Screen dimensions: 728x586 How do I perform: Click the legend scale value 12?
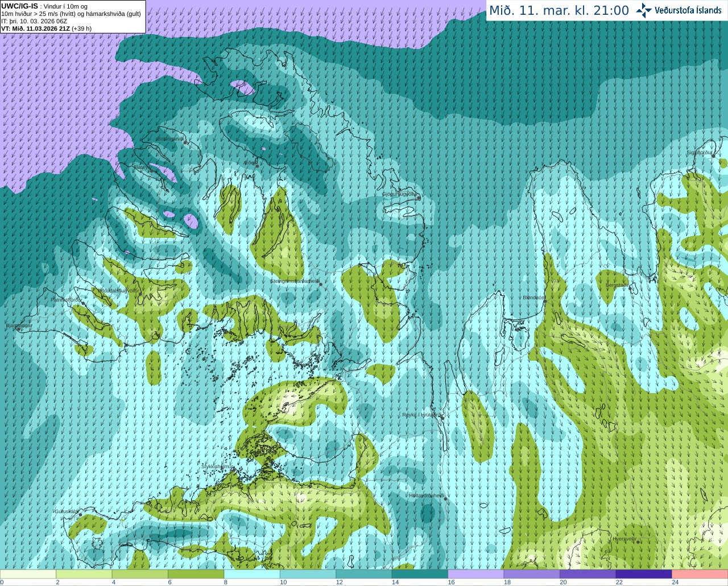(x=340, y=582)
